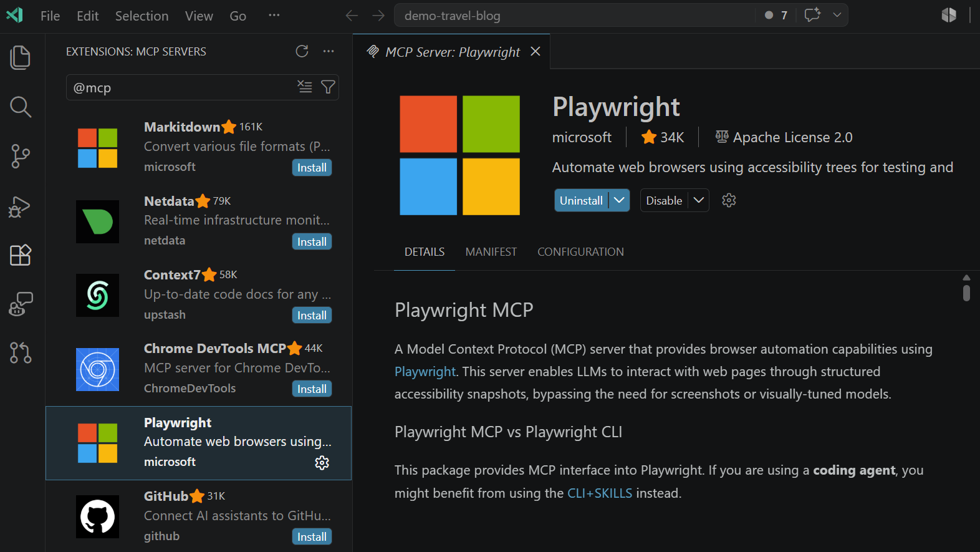This screenshot has height=552, width=980.
Task: Open Source Control view
Action: click(21, 156)
